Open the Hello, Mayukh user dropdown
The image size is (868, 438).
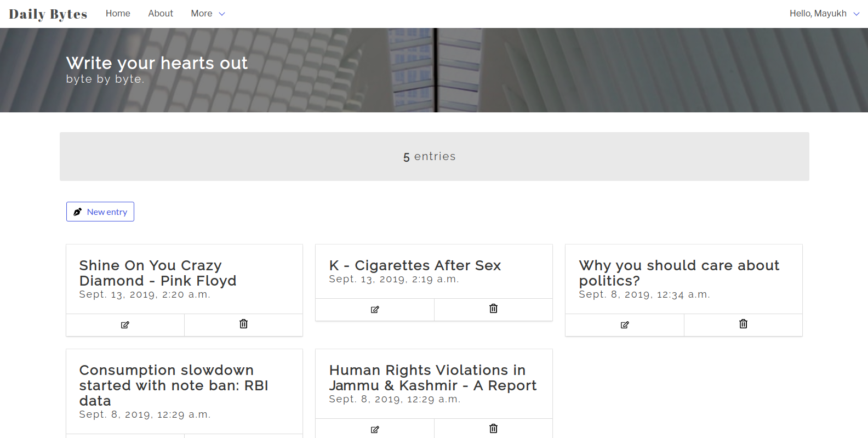pos(824,14)
